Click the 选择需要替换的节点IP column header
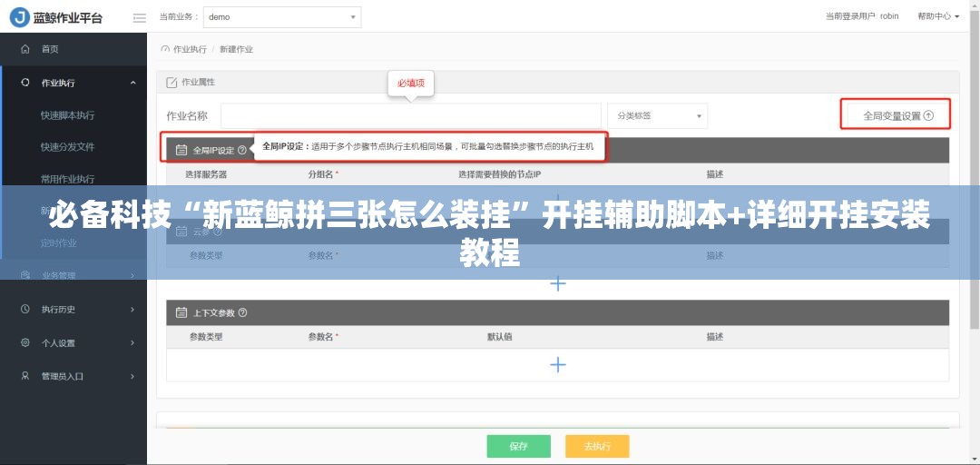The width and height of the screenshot is (980, 465). pyautogui.click(x=499, y=174)
